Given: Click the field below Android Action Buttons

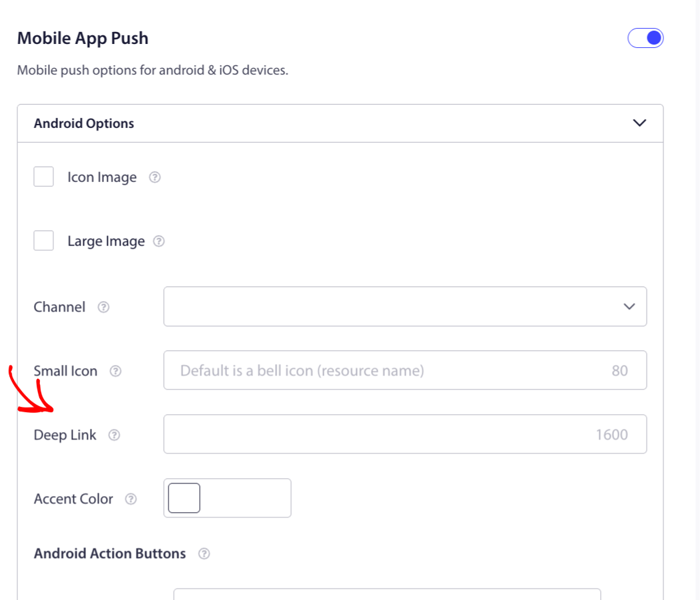Looking at the screenshot, I should pyautogui.click(x=386, y=594).
